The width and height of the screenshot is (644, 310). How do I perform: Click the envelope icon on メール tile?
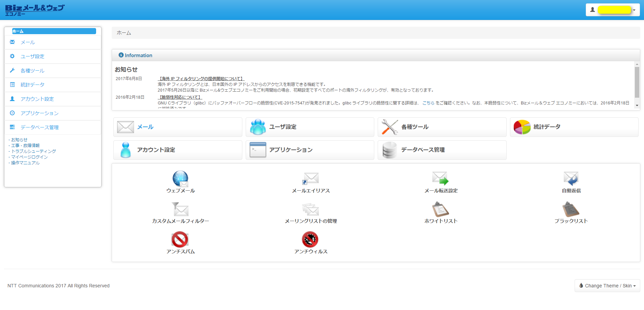pyautogui.click(x=126, y=127)
